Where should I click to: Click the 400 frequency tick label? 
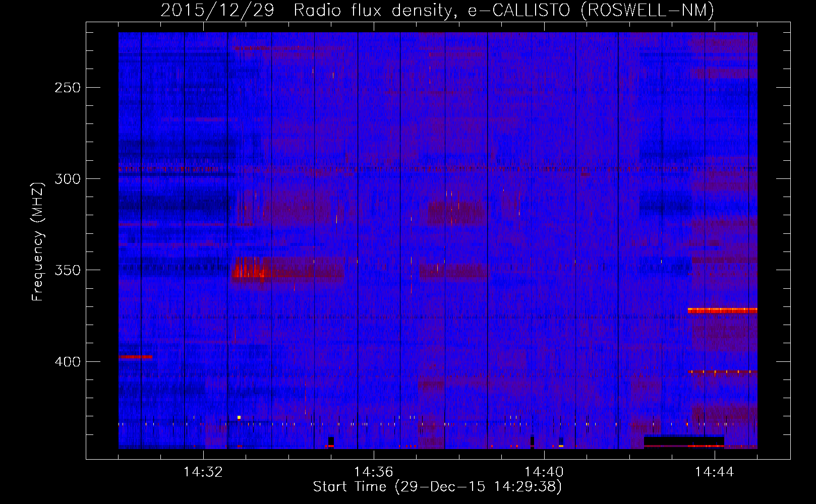68,362
